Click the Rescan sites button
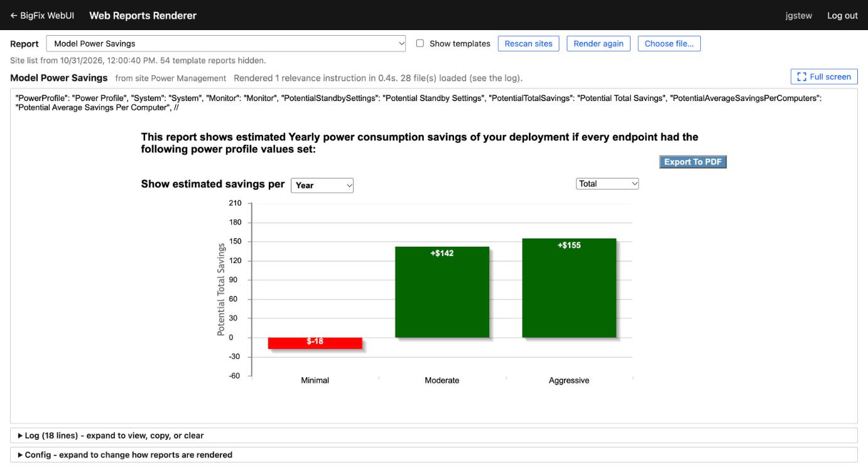 529,44
